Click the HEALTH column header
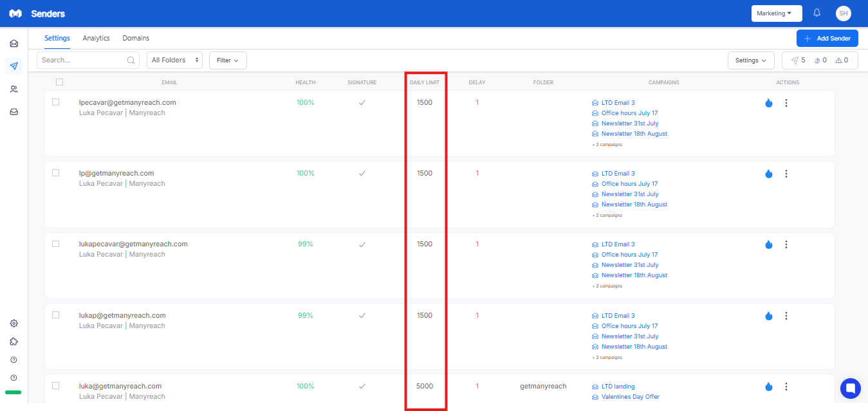 (x=306, y=82)
